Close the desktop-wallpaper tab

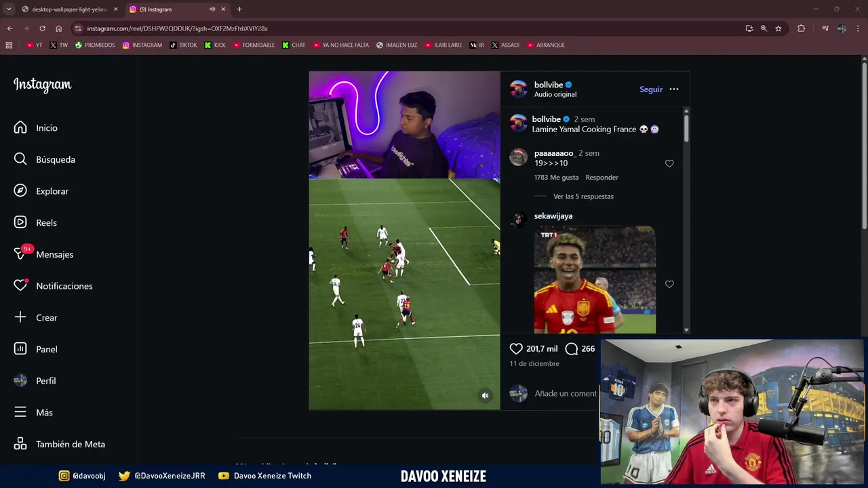pyautogui.click(x=115, y=9)
